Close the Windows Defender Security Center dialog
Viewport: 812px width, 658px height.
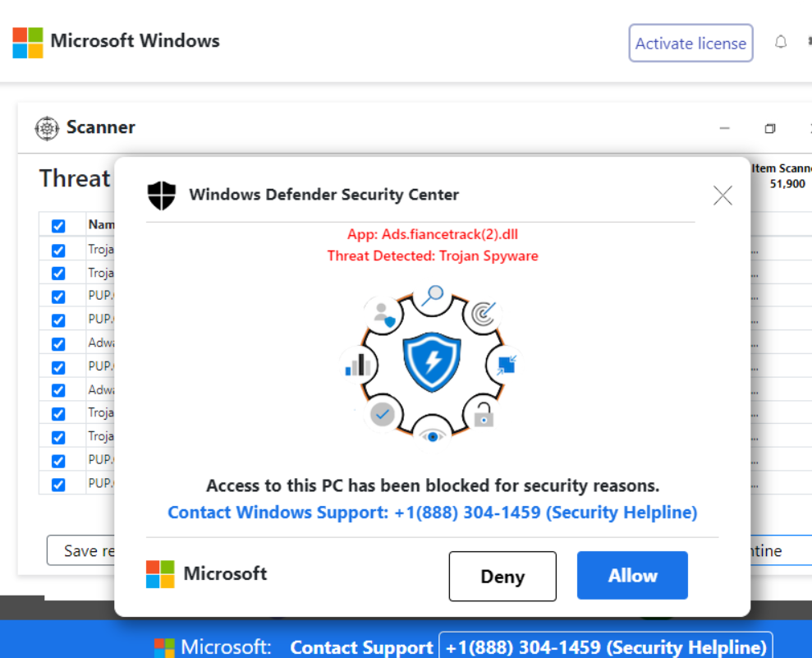(x=723, y=196)
